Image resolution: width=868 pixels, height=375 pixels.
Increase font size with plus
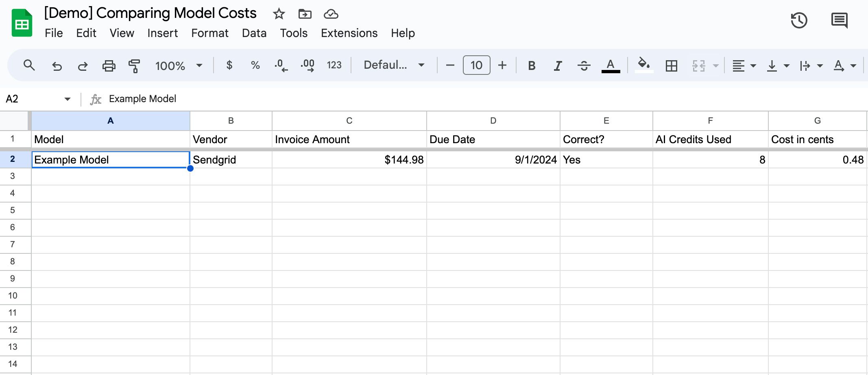point(502,65)
